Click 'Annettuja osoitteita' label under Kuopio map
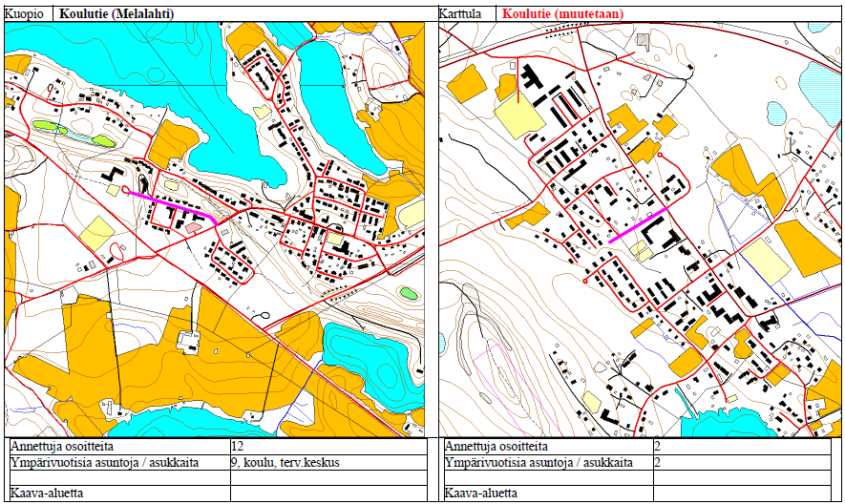Viewport: 845px width, 504px height. pos(62,447)
